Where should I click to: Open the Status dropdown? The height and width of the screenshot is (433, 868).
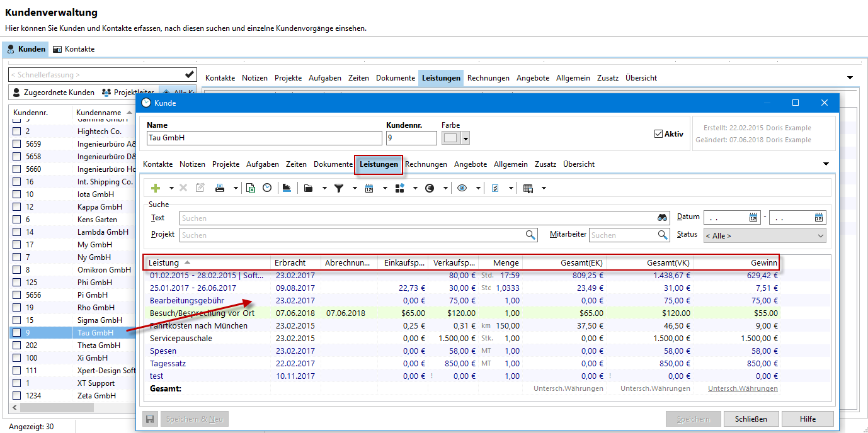point(764,235)
